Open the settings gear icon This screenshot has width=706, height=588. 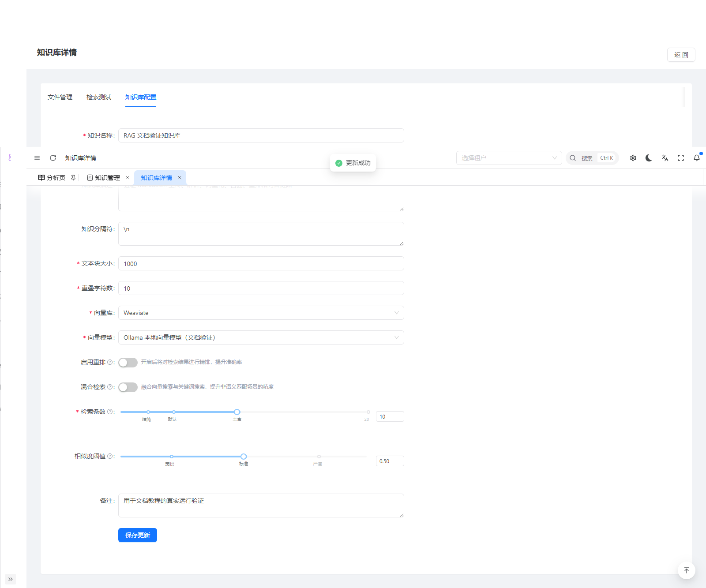(633, 158)
